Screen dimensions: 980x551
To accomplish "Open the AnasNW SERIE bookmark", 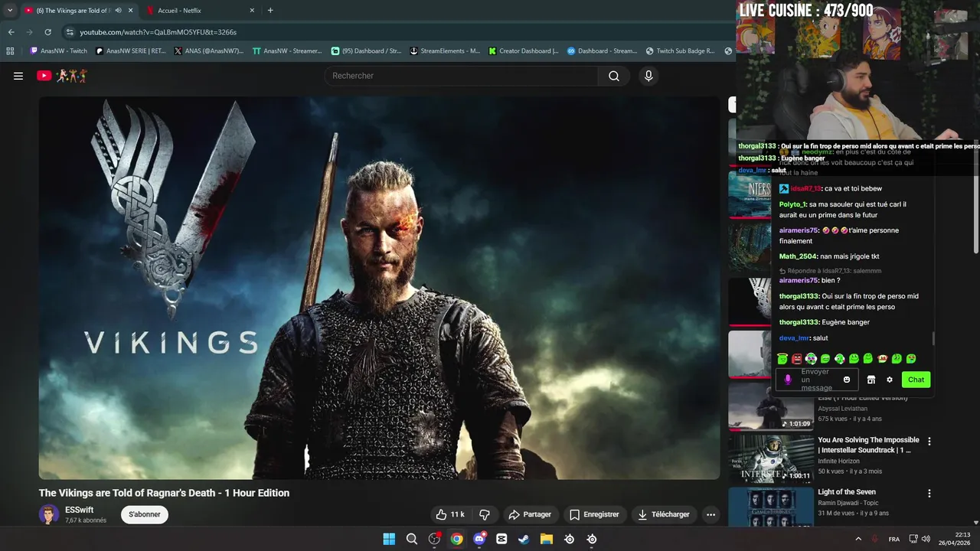I will click(130, 51).
